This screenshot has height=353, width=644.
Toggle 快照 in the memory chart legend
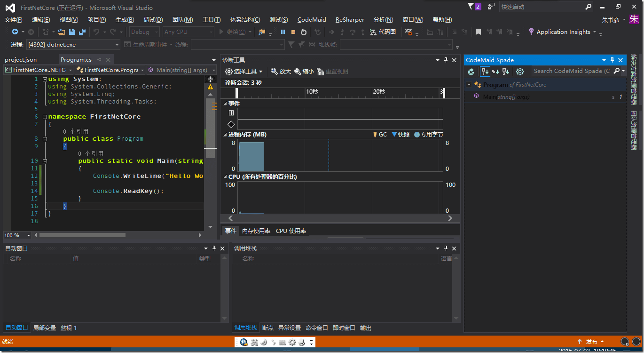click(x=400, y=134)
